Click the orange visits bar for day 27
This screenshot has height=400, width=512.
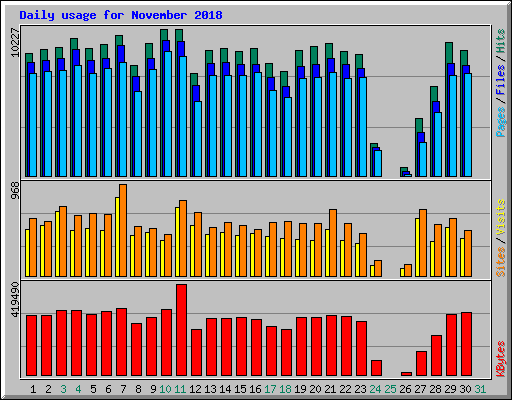423,243
